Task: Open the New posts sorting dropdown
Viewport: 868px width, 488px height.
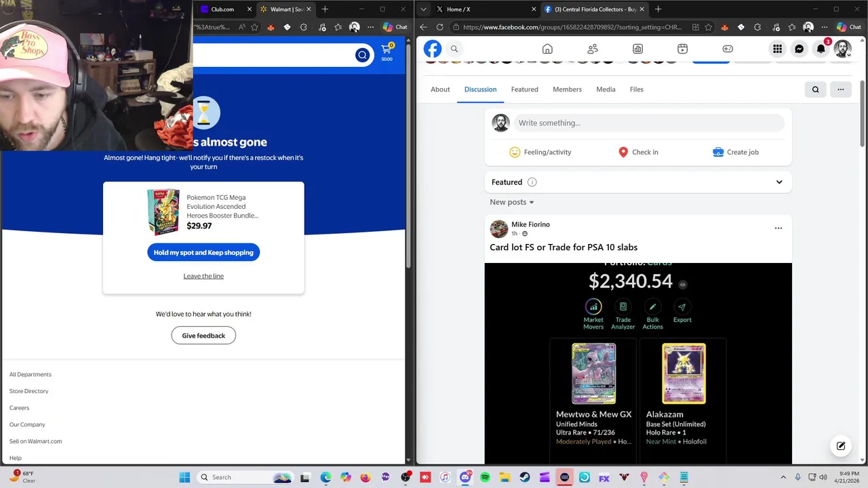Action: (x=512, y=202)
